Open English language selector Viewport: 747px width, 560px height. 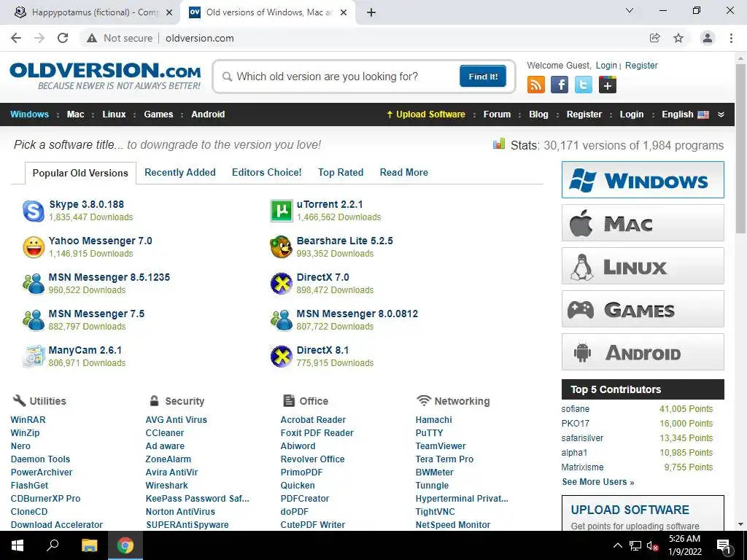[x=685, y=114]
